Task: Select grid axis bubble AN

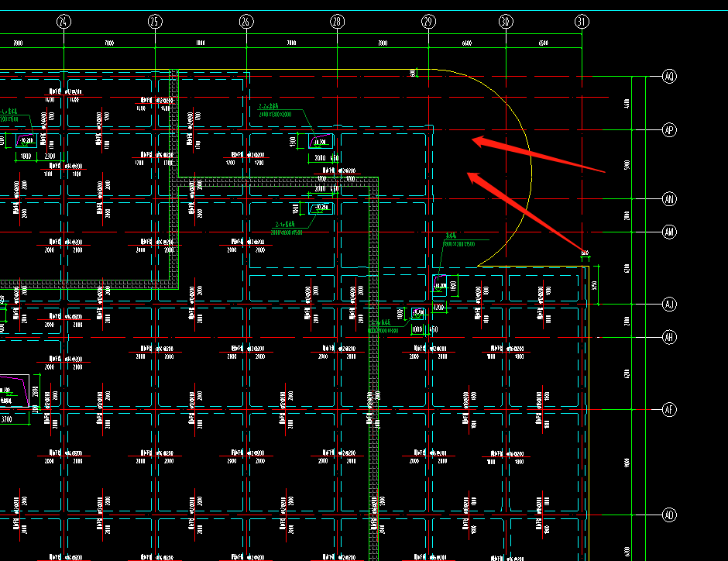Action: point(669,199)
